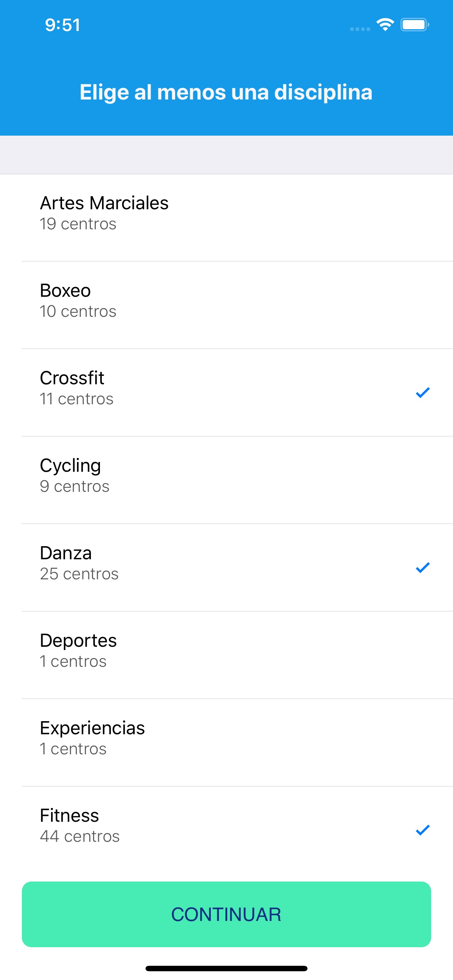Tap the '19 centros' subtitle text
Viewport: 453px width, 980px height.
[x=78, y=224]
